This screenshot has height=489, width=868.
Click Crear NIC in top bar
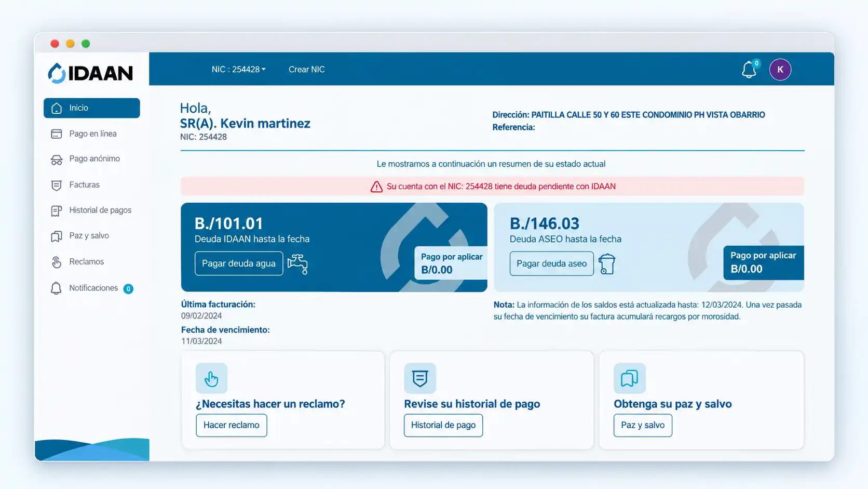tap(307, 69)
